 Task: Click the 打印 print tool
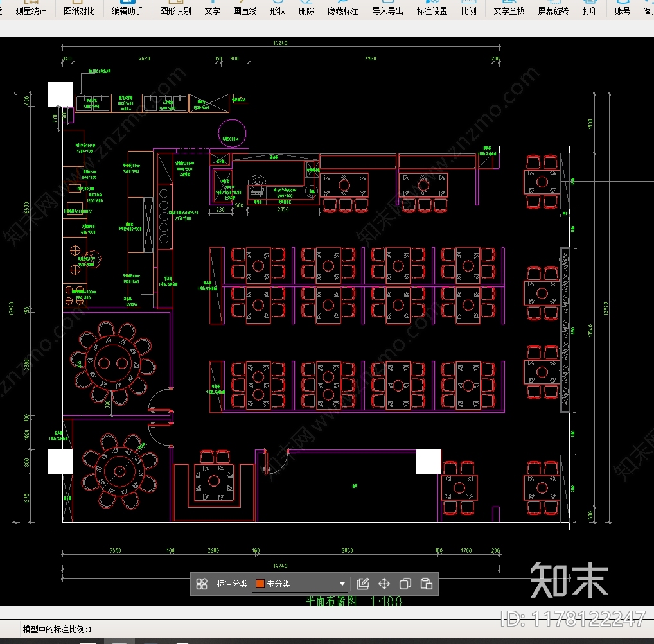(x=590, y=8)
